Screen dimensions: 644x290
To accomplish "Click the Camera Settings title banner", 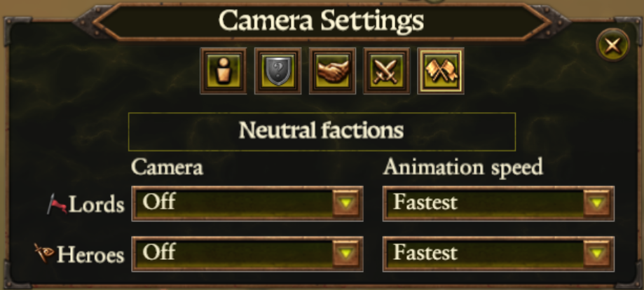I will point(322,21).
